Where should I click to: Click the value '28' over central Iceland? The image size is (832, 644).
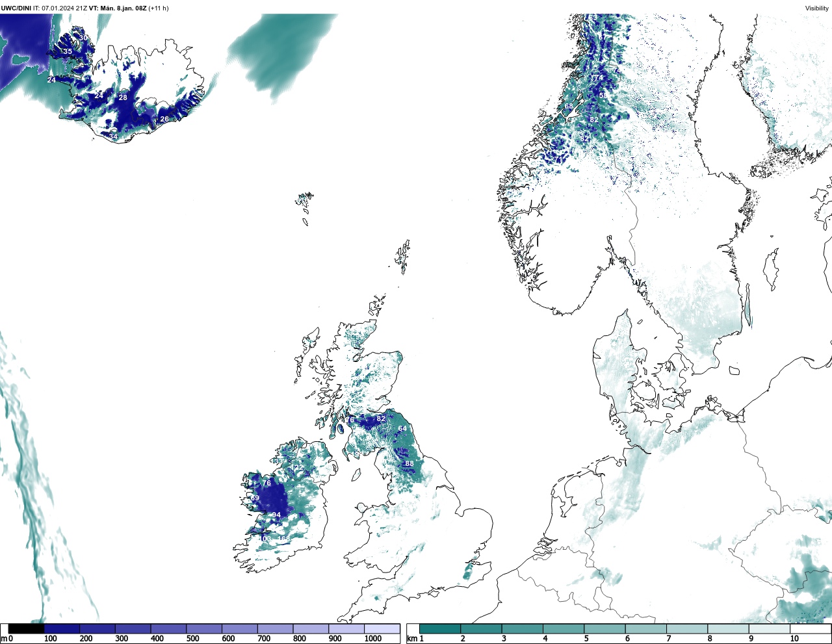coord(123,97)
